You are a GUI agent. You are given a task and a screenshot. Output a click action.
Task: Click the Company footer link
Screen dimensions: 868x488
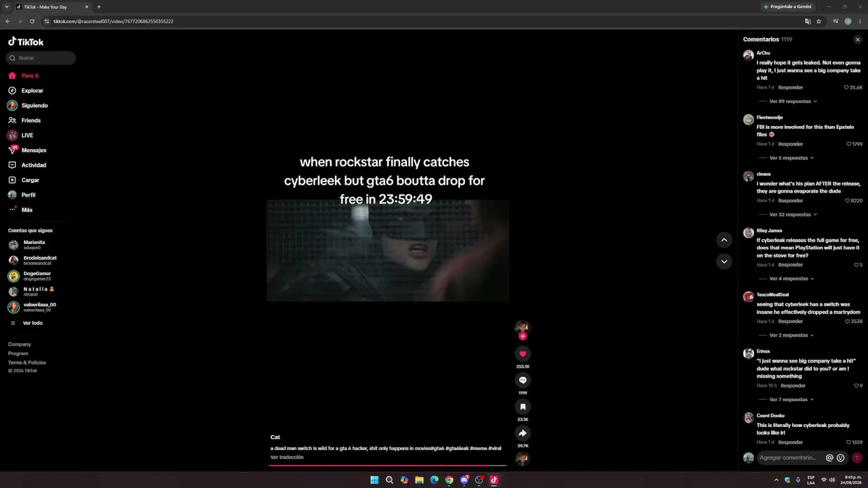tap(20, 344)
